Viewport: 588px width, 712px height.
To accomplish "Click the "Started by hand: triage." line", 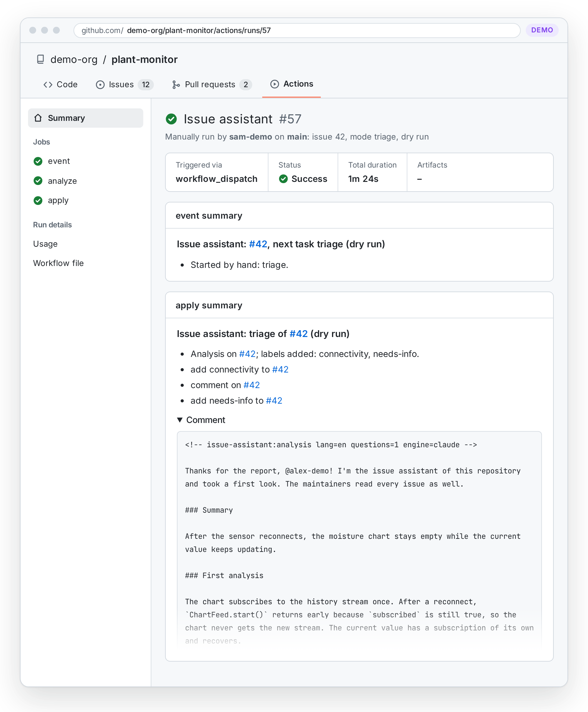I will point(239,264).
